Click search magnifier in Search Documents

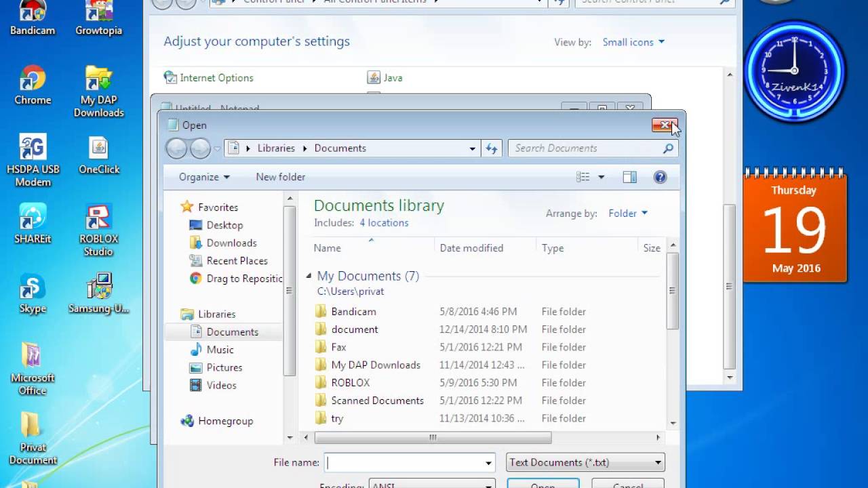[669, 148]
